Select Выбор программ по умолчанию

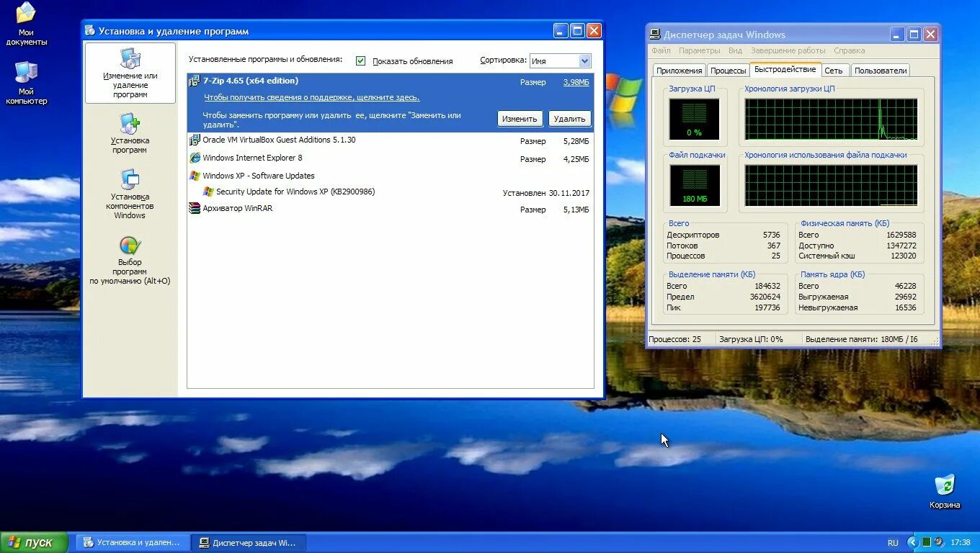pyautogui.click(x=130, y=261)
